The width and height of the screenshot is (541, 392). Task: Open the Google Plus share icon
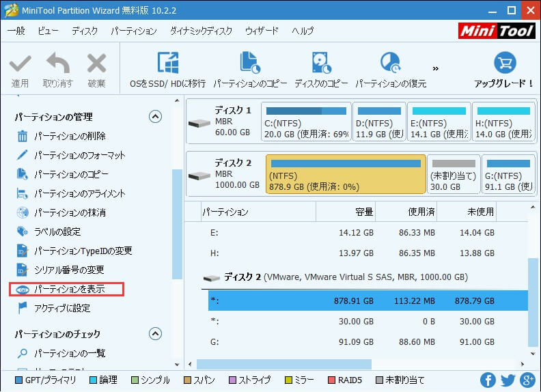pyautogui.click(x=527, y=380)
